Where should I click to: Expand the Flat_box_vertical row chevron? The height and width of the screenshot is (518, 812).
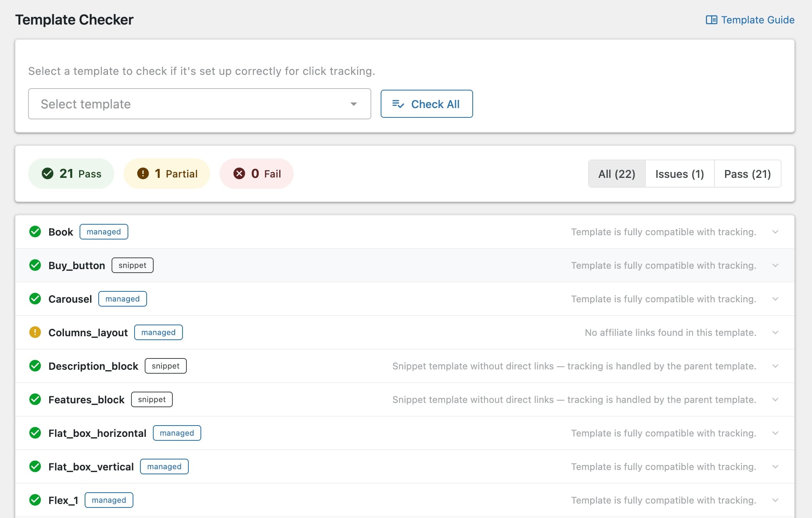pyautogui.click(x=775, y=467)
